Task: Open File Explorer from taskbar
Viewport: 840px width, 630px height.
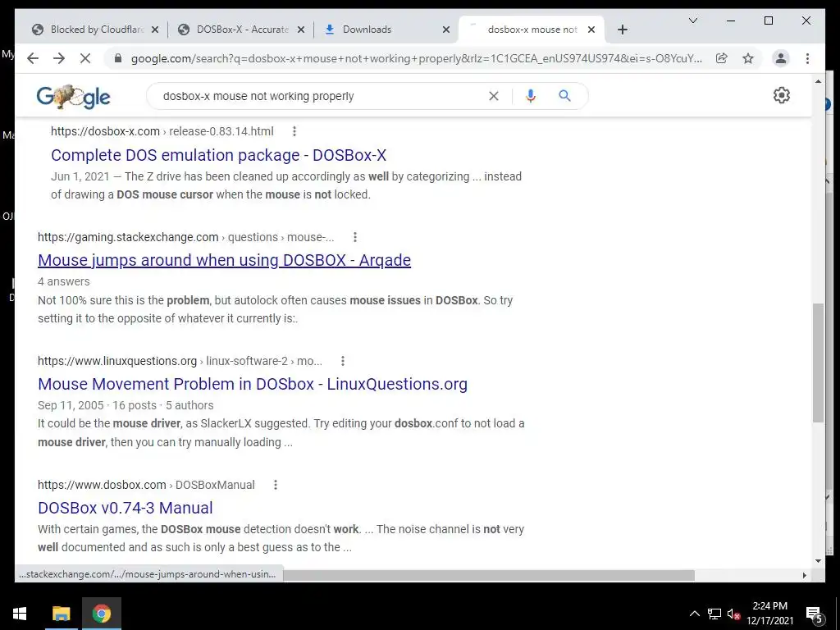Action: click(61, 614)
